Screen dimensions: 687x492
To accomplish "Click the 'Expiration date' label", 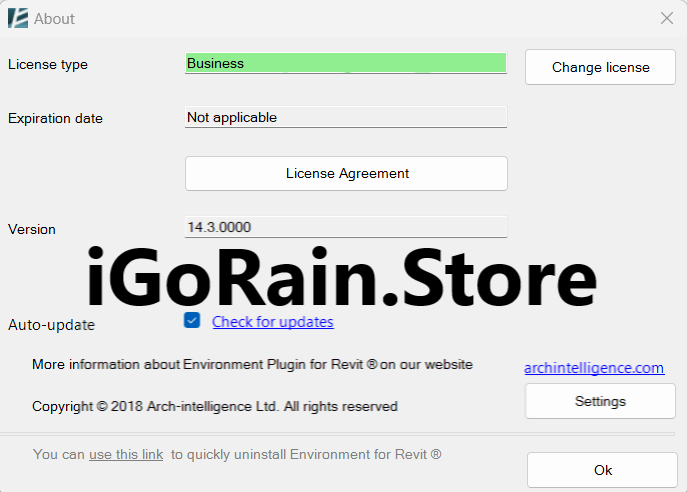I will click(55, 118).
